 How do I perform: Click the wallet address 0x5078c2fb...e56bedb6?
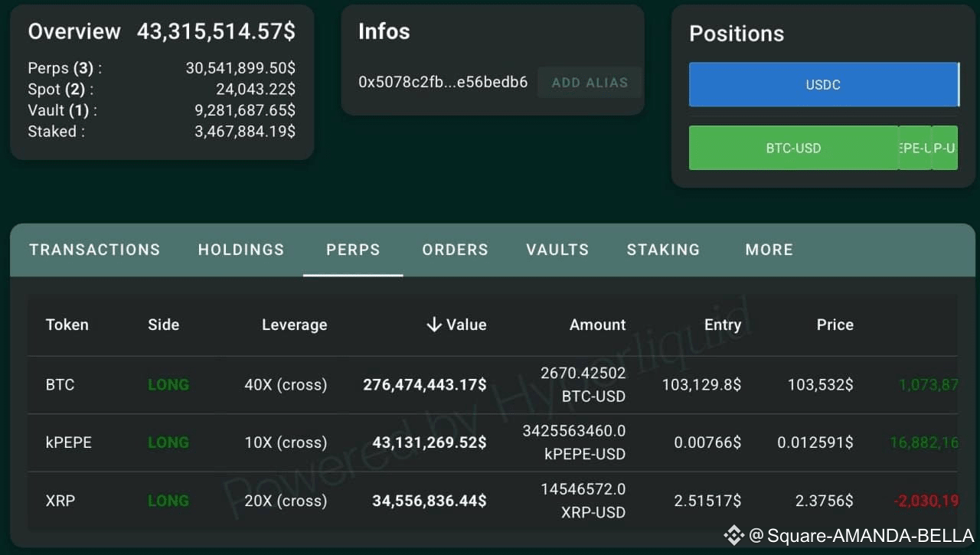click(x=443, y=82)
